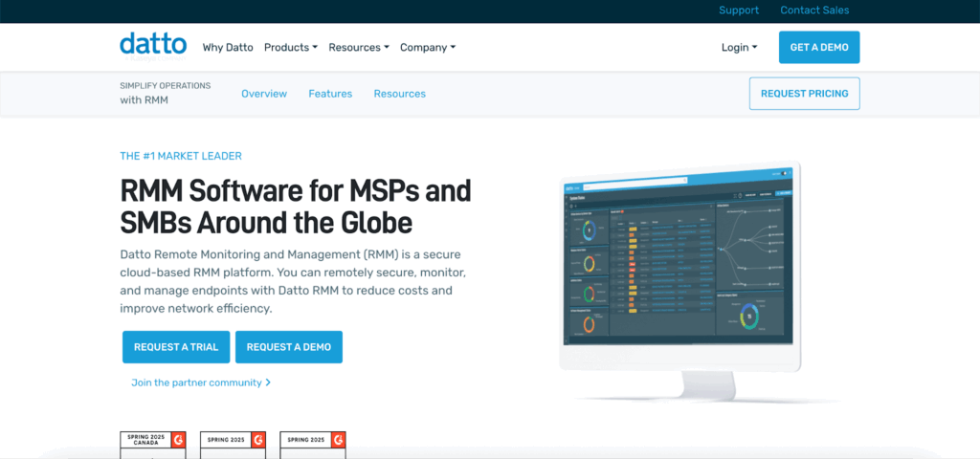Click the Spring 2025 Canada G2 badge
The width and height of the screenshot is (980, 459).
click(151, 444)
